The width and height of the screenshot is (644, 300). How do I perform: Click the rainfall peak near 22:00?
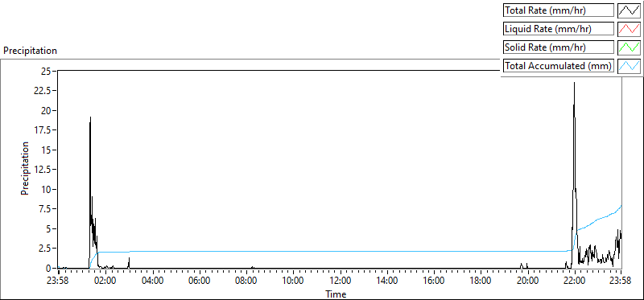(574, 84)
